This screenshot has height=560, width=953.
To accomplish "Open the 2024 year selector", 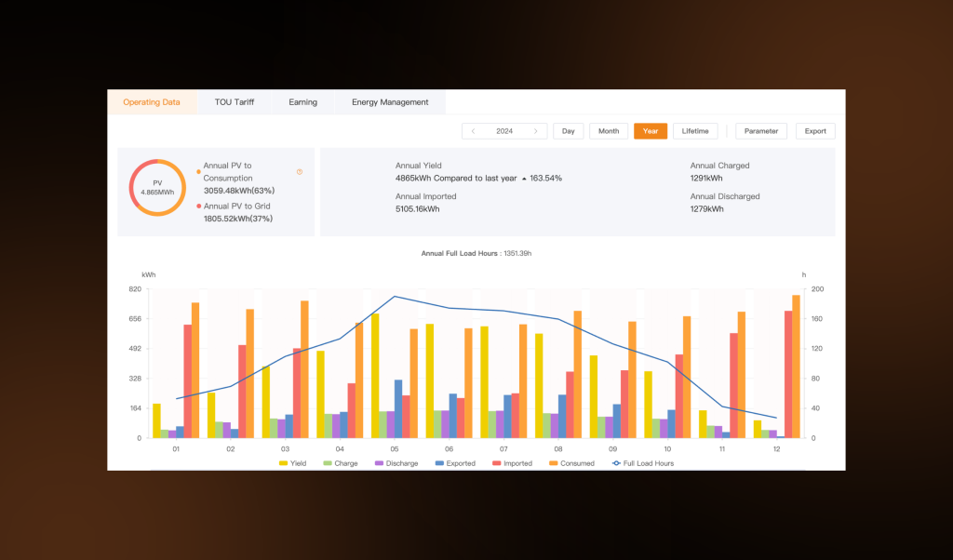I will pos(504,130).
